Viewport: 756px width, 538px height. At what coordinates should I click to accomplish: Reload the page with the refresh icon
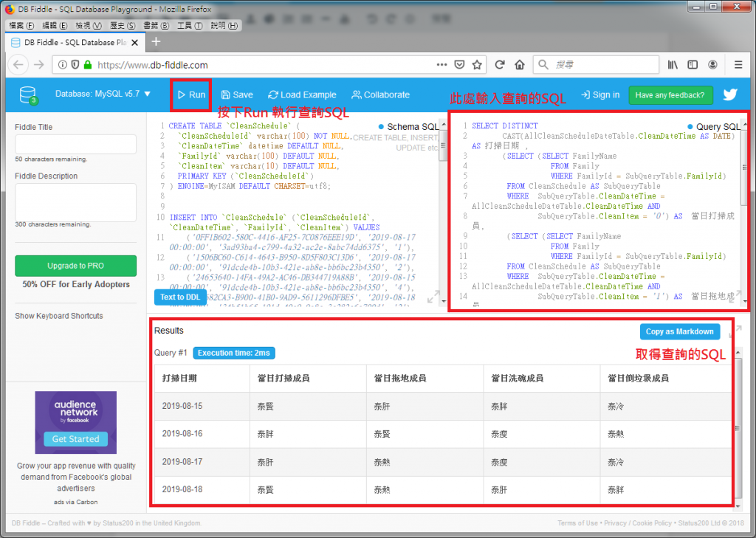pos(500,65)
